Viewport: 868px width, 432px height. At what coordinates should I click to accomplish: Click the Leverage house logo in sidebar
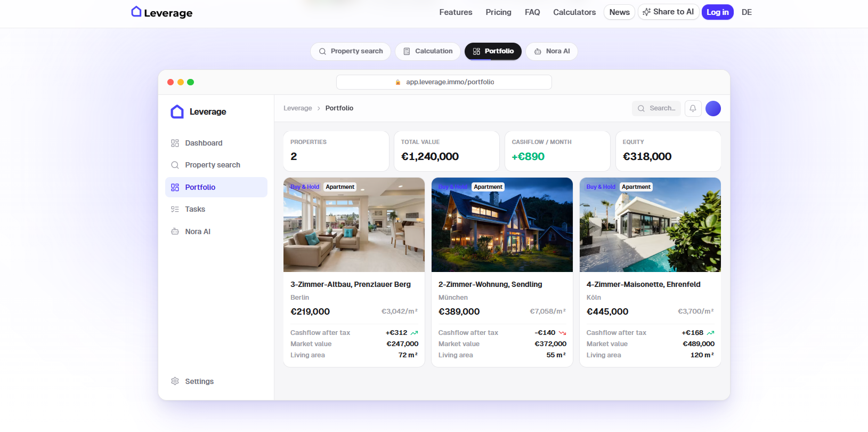pos(177,111)
